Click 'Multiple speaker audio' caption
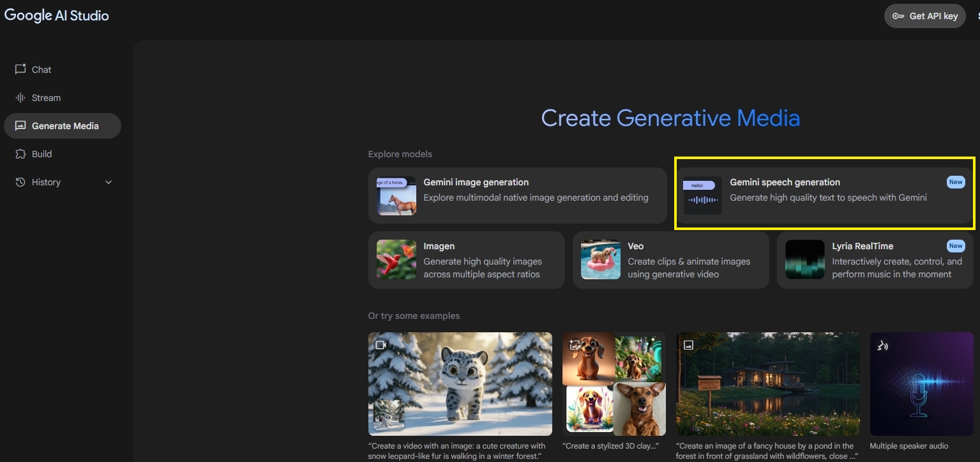Image resolution: width=980 pixels, height=462 pixels. click(x=909, y=446)
